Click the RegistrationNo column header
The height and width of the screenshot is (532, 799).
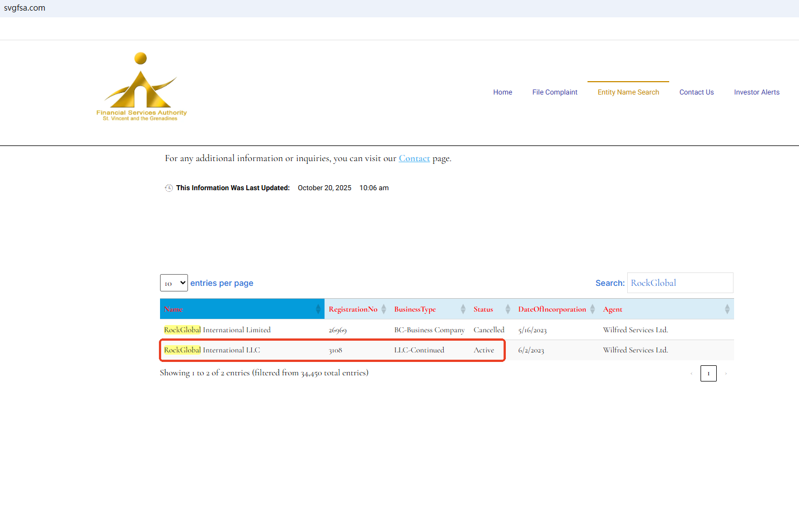tap(357, 309)
